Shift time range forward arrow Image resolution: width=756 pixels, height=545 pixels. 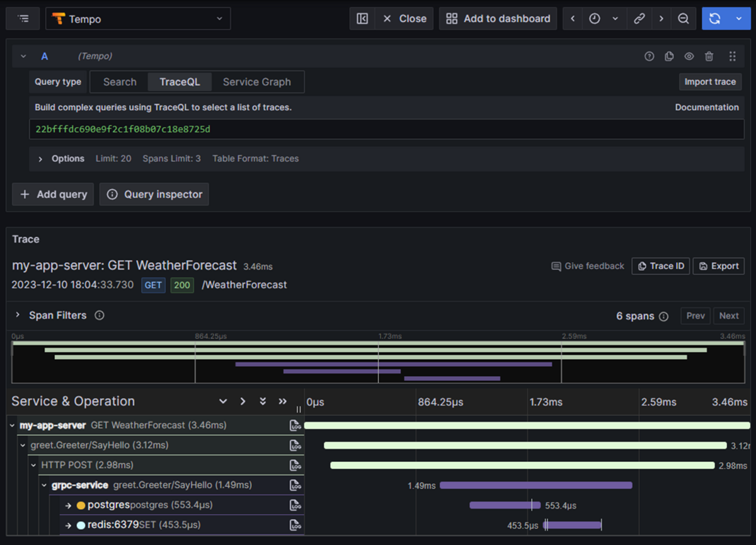click(x=661, y=19)
